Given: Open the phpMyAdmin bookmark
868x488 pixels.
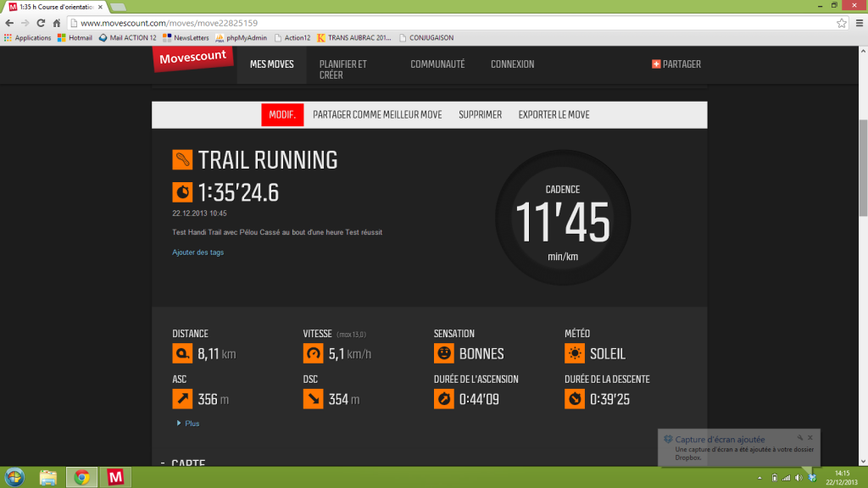Looking at the screenshot, I should click(x=242, y=37).
